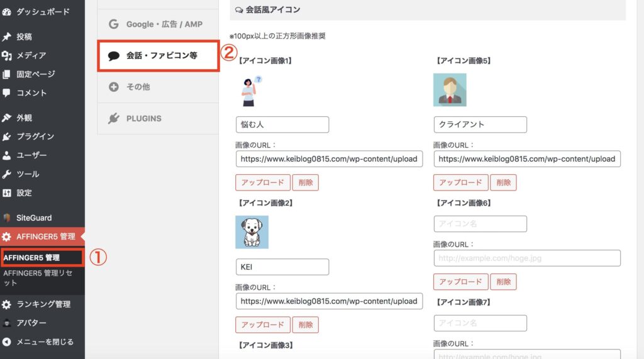Click アップロード button for アイコン画像6
This screenshot has height=359, width=644.
(x=461, y=282)
